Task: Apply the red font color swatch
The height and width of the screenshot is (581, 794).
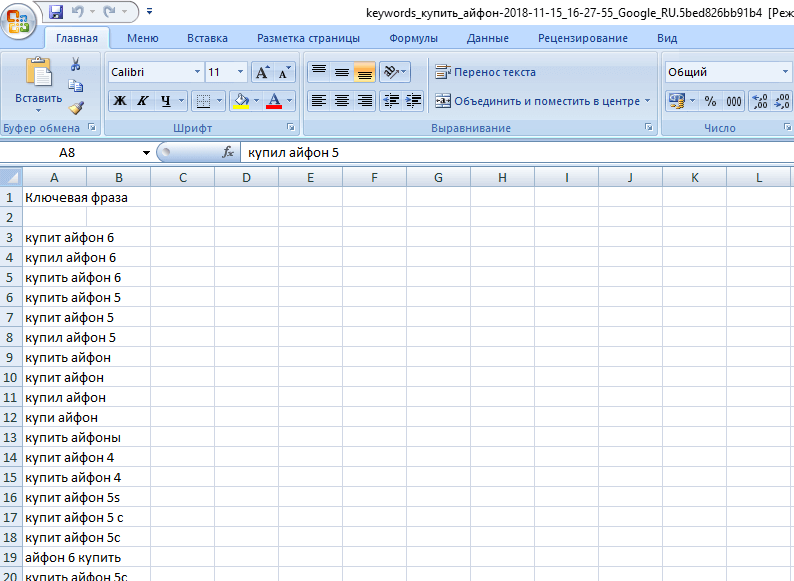Action: click(273, 101)
